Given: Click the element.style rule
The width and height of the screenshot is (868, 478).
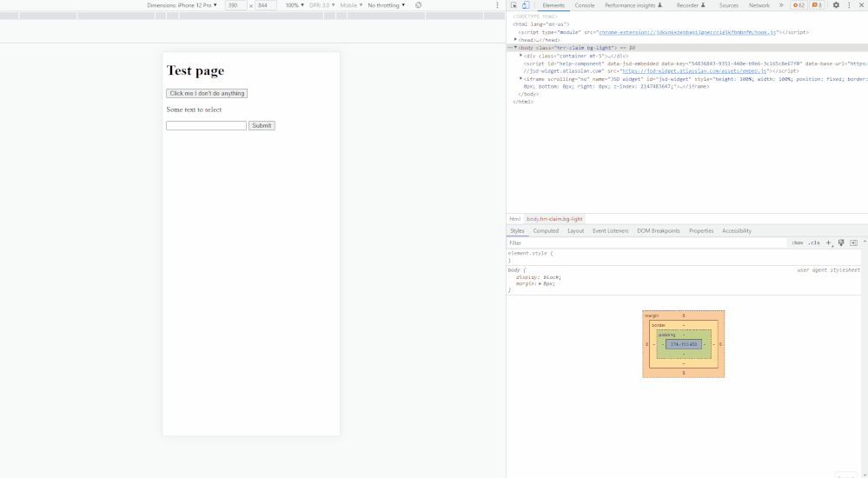Looking at the screenshot, I should tap(530, 253).
